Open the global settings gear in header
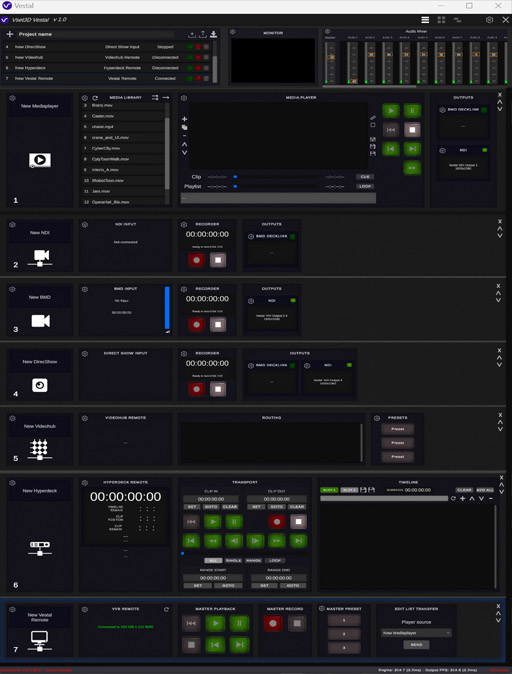Viewport: 512px width, 674px height. click(x=489, y=20)
